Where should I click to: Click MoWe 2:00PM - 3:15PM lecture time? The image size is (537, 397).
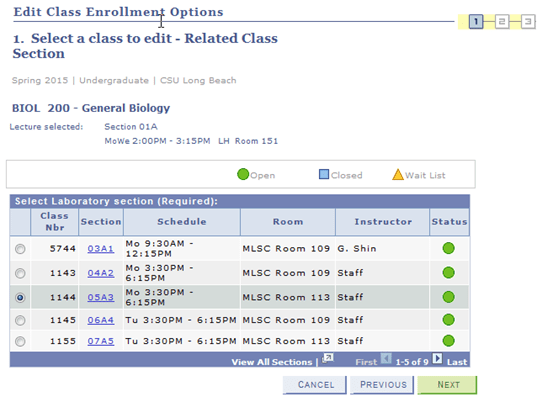pos(157,141)
